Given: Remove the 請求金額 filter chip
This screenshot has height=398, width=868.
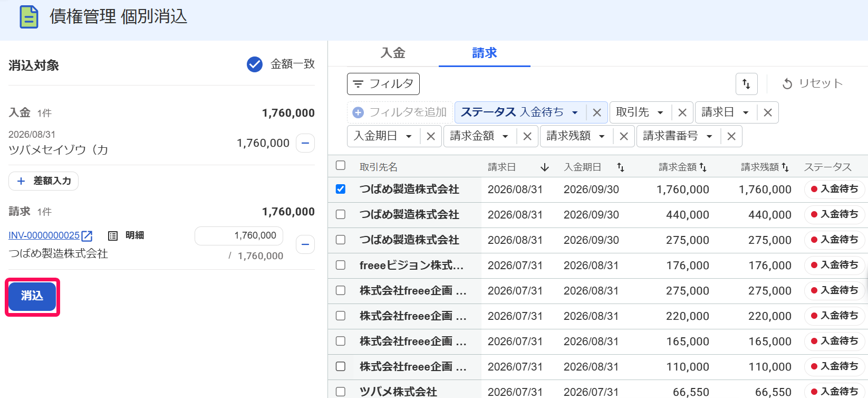Looking at the screenshot, I should [527, 136].
